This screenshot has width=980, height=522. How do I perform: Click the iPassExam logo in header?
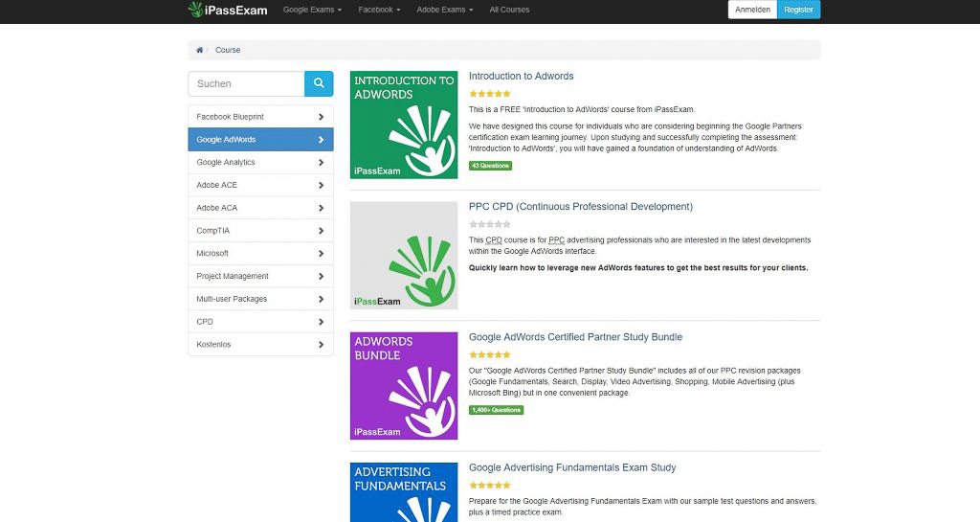pyautogui.click(x=228, y=10)
